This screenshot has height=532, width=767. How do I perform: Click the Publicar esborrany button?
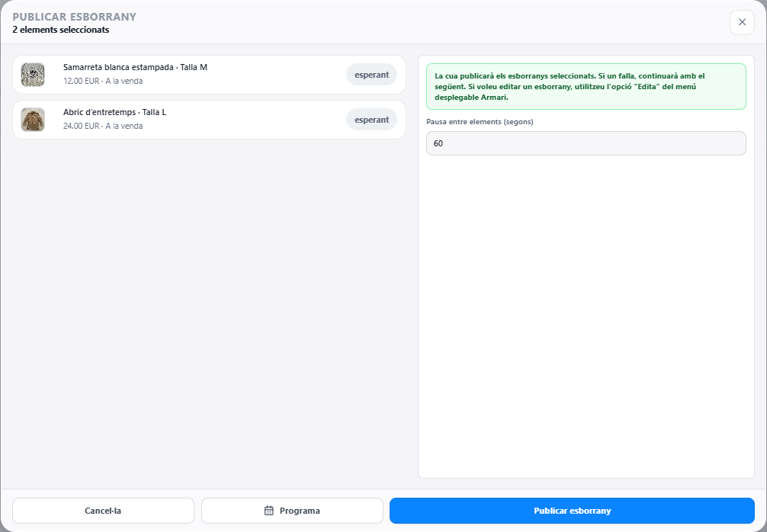[x=572, y=511]
